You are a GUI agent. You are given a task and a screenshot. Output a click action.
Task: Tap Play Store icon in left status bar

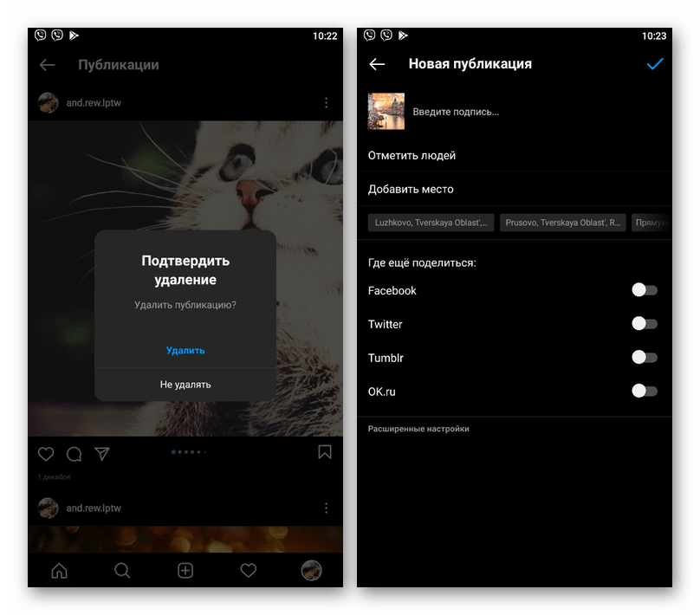click(x=74, y=36)
